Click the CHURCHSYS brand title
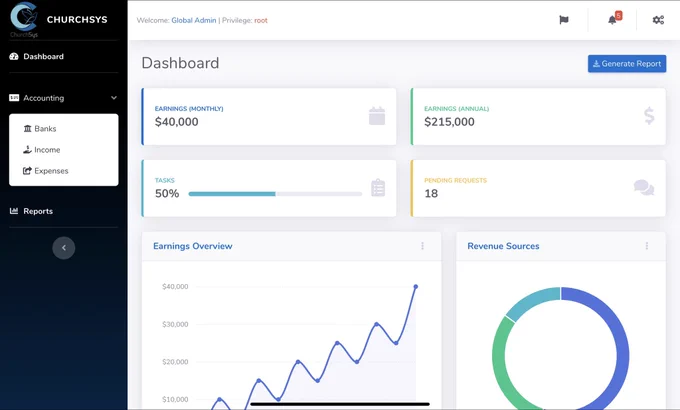This screenshot has height=410, width=680. (x=77, y=20)
